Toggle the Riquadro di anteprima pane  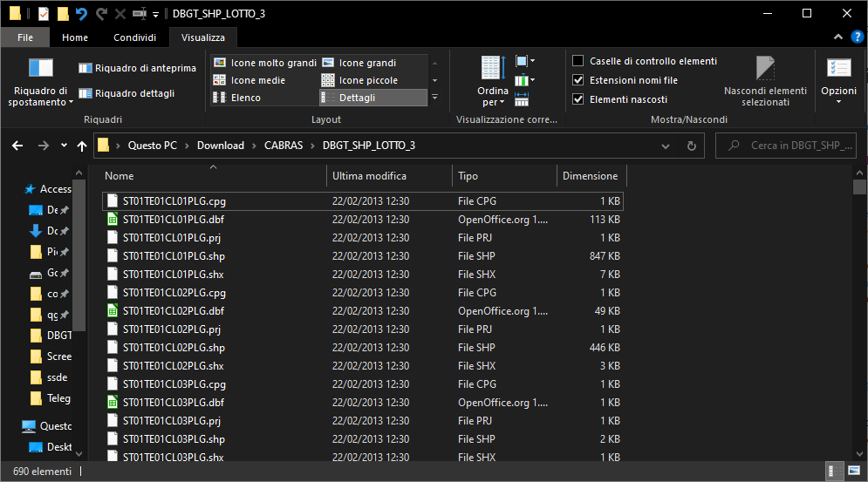[x=137, y=68]
